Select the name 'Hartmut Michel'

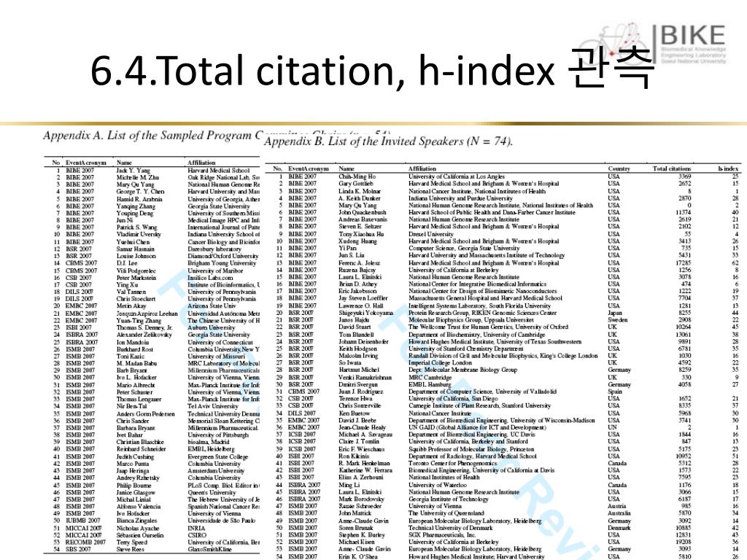point(359,370)
